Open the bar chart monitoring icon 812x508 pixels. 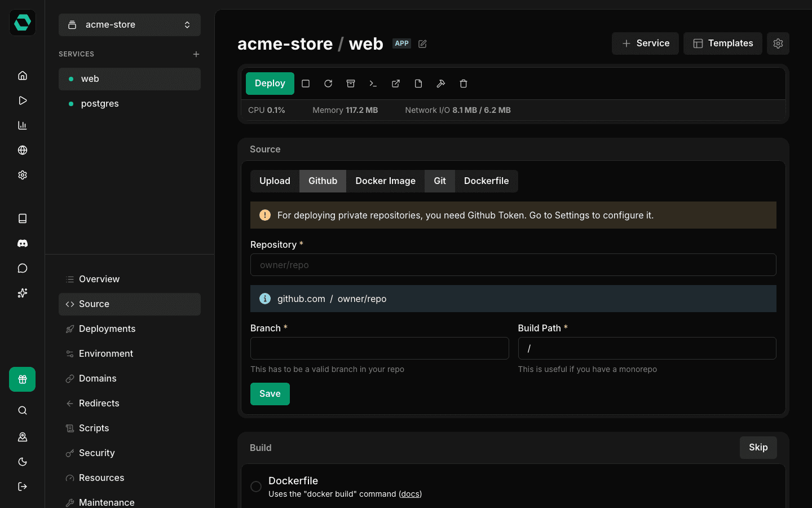23,125
